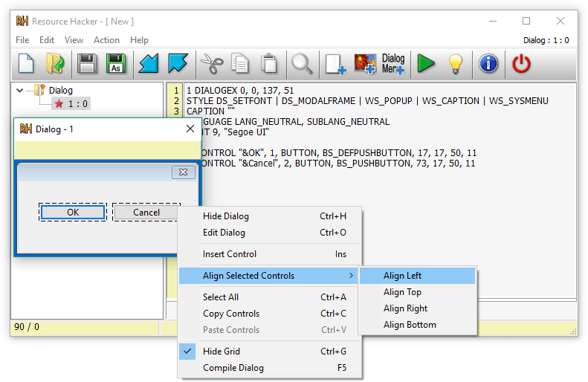This screenshot has height=382, width=588.
Task: Select the 1 : 0 tree item
Action: click(x=77, y=104)
